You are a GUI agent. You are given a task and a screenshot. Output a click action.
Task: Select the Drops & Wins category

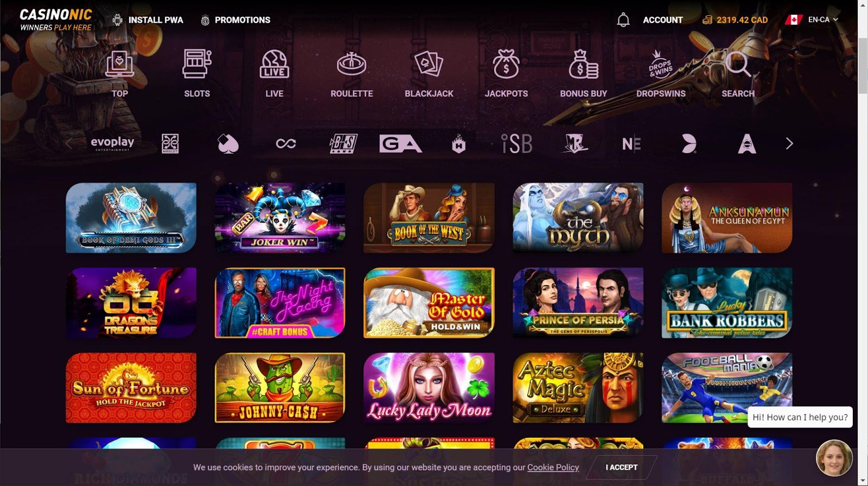(661, 74)
